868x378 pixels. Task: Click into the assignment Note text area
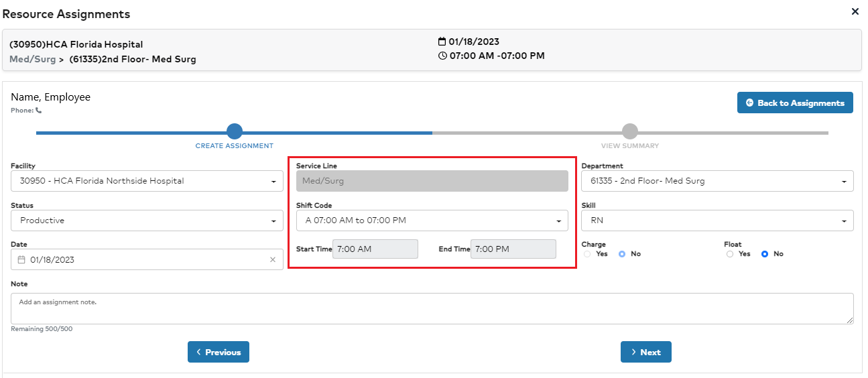(x=432, y=309)
